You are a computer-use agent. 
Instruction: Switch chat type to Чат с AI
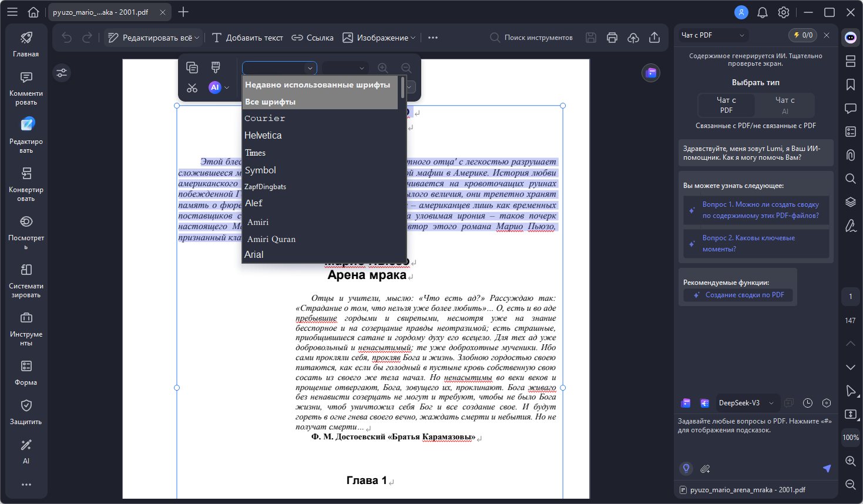[784, 105]
